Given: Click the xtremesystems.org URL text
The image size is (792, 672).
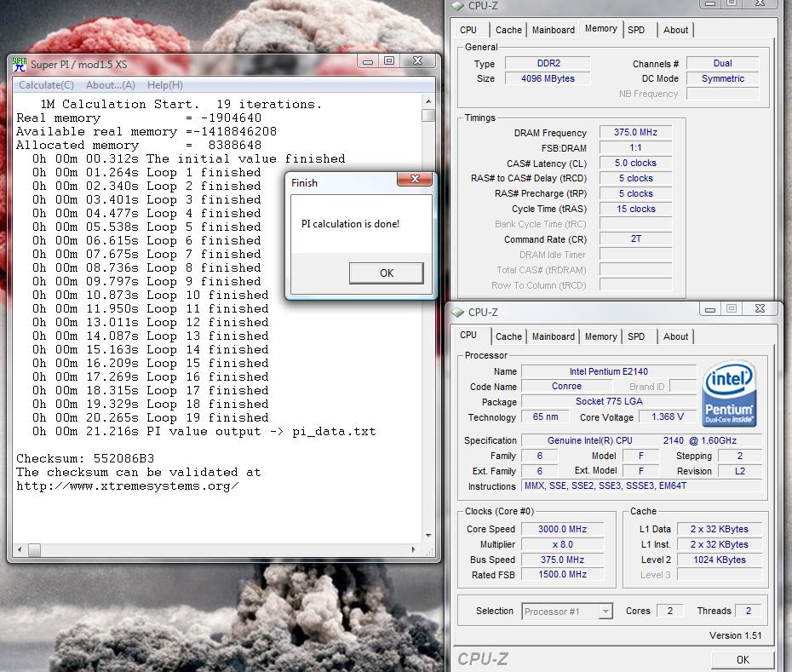Looking at the screenshot, I should (127, 486).
